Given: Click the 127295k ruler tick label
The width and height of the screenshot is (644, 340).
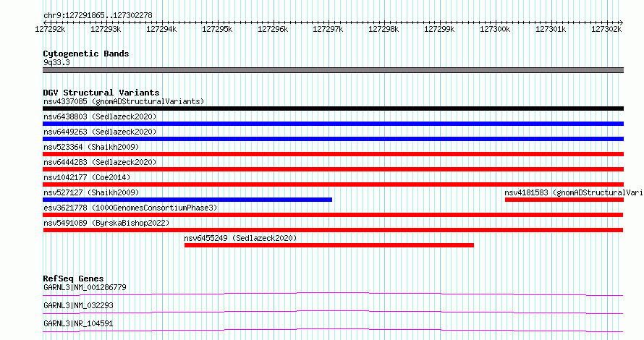Looking at the screenshot, I should click(x=217, y=29).
